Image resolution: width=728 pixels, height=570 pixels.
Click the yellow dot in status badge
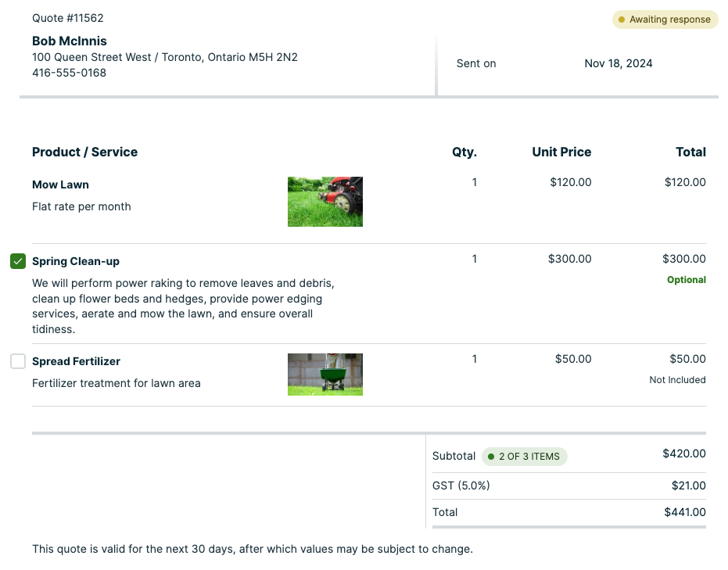(x=622, y=20)
